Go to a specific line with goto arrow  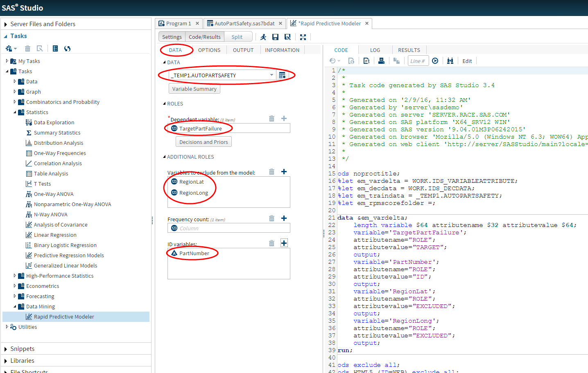pos(435,60)
